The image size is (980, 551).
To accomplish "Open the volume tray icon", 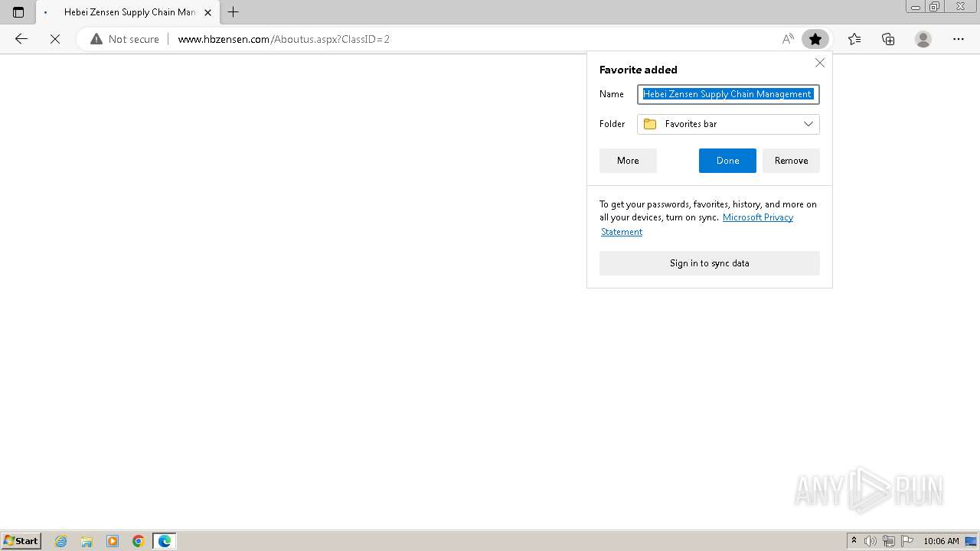I will click(871, 541).
